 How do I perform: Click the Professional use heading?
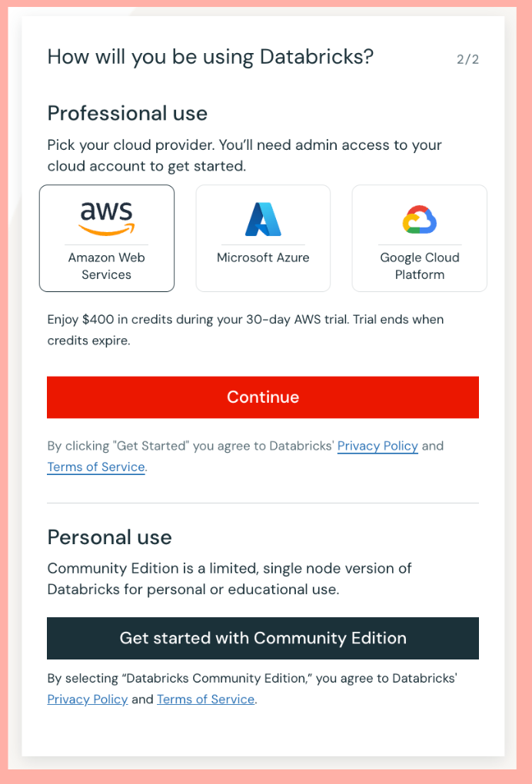pos(127,113)
